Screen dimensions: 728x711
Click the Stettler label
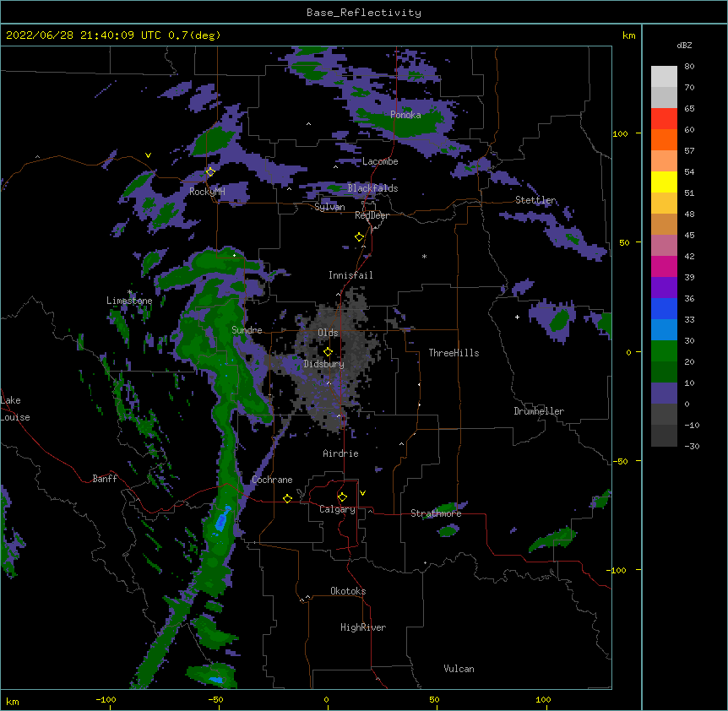(535, 200)
